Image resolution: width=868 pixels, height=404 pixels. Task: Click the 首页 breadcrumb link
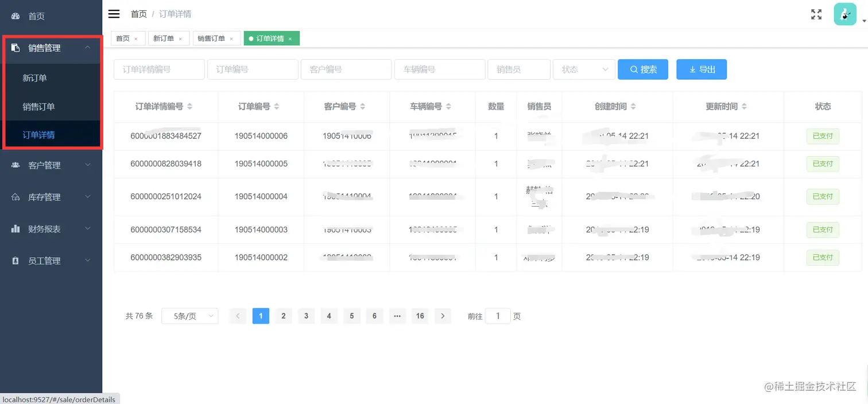pos(139,14)
